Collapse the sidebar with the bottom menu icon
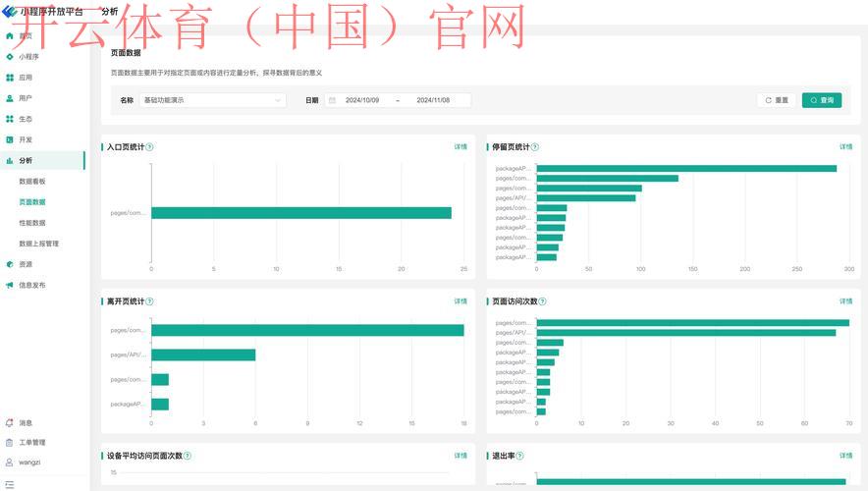The height and width of the screenshot is (491, 868). coord(10,484)
